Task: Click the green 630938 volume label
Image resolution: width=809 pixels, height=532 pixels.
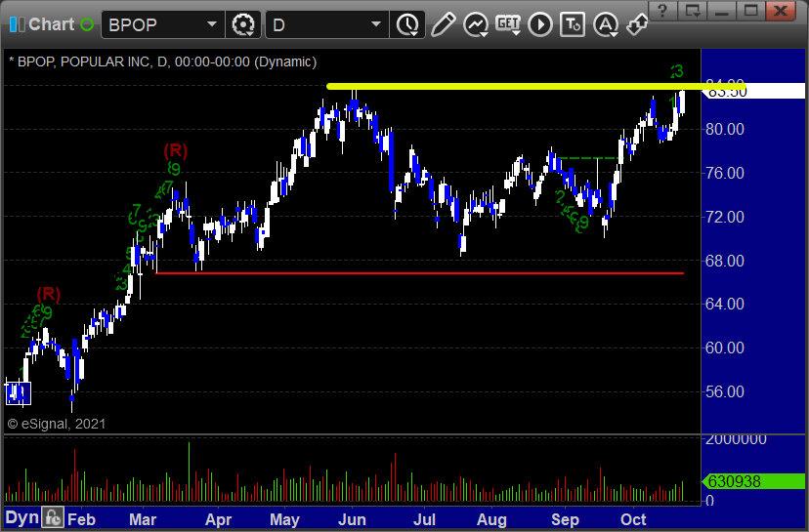Action: [x=753, y=481]
